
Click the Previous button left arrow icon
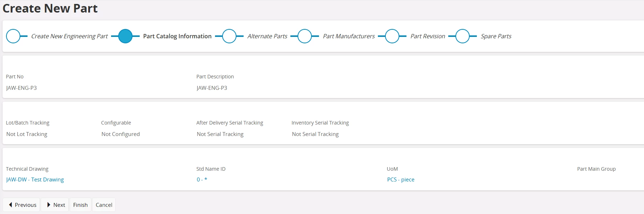click(x=11, y=205)
